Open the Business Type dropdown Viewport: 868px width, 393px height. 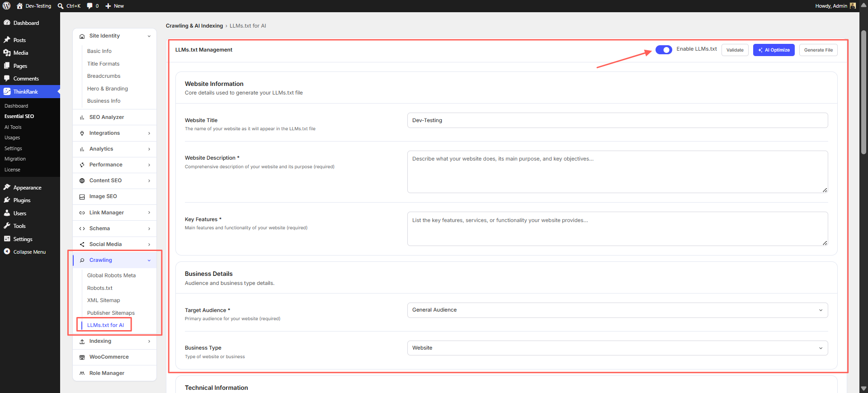pyautogui.click(x=618, y=348)
